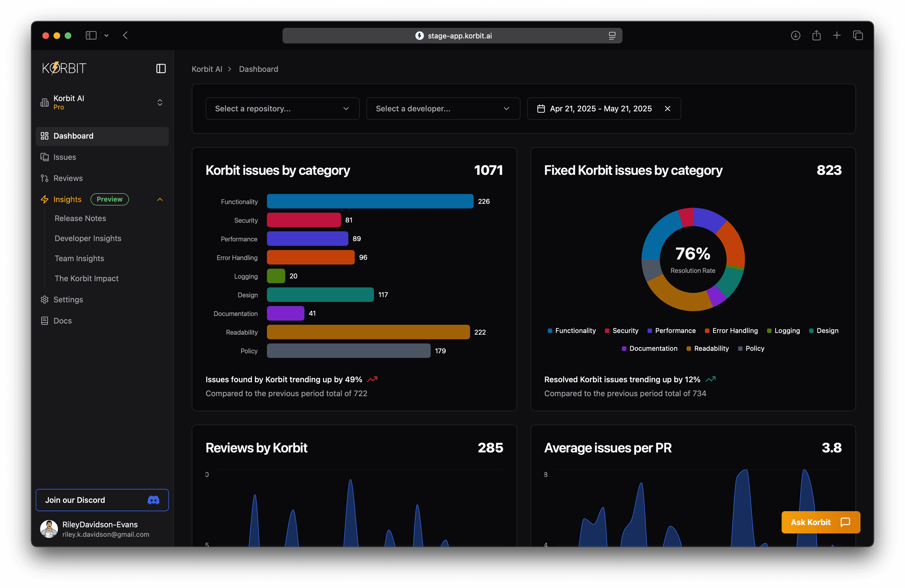
Task: Toggle Logging legend entry
Action: [x=783, y=331]
